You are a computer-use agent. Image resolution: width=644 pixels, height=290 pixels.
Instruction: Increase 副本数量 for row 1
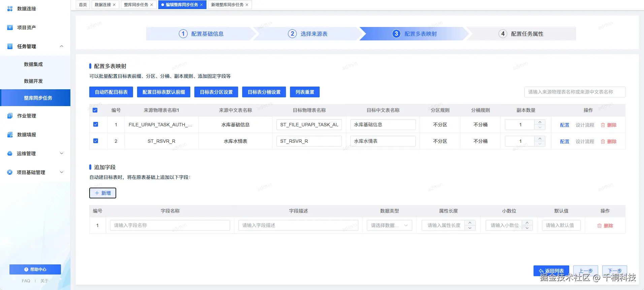pos(540,122)
